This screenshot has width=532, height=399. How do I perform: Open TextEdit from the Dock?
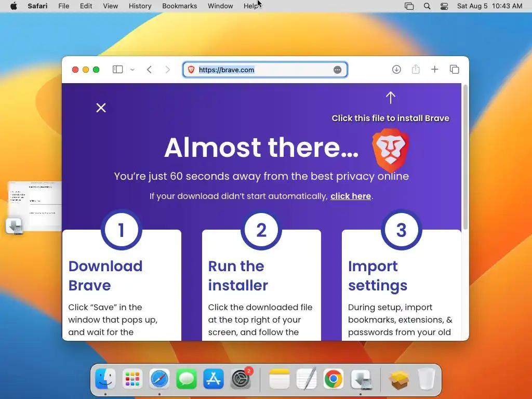pyautogui.click(x=307, y=379)
